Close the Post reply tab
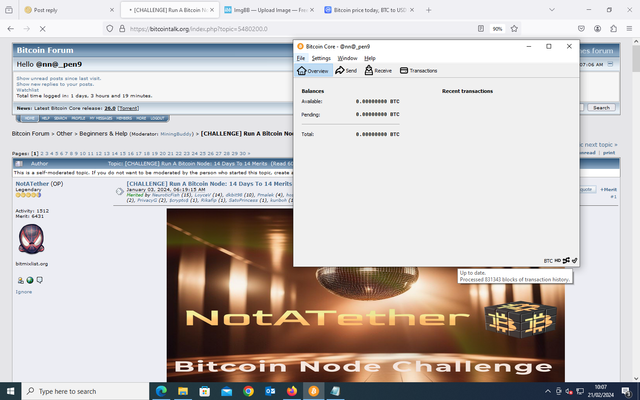This screenshot has width=640, height=400. pos(112,10)
